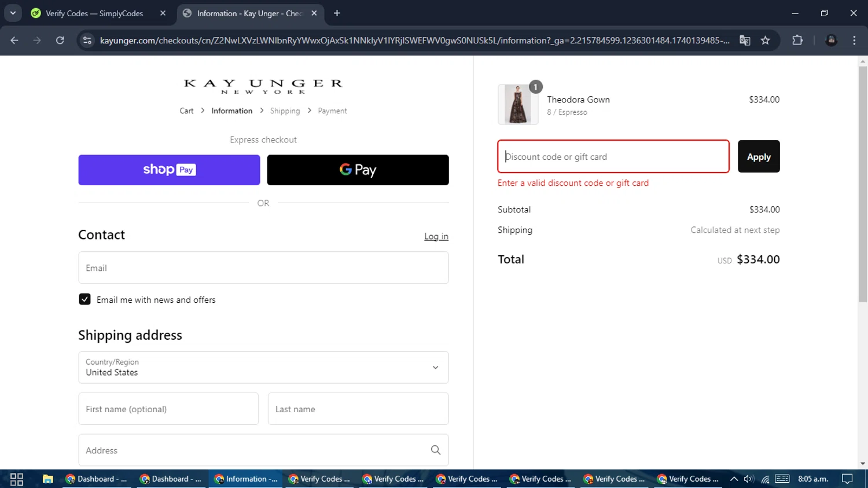Image resolution: width=868 pixels, height=488 pixels.
Task: Reload the Kay Unger checkout page
Action: click(60, 41)
